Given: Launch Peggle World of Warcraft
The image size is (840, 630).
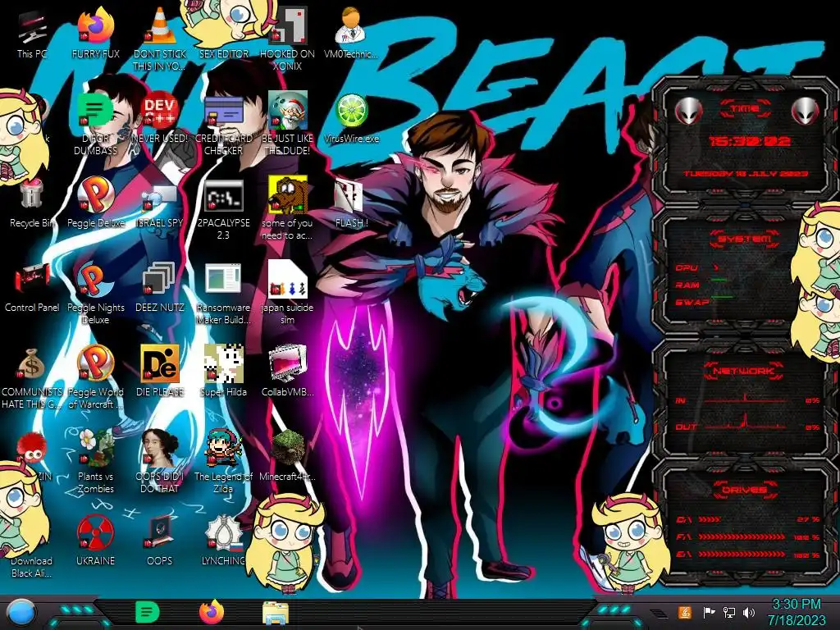Looking at the screenshot, I should [95, 378].
